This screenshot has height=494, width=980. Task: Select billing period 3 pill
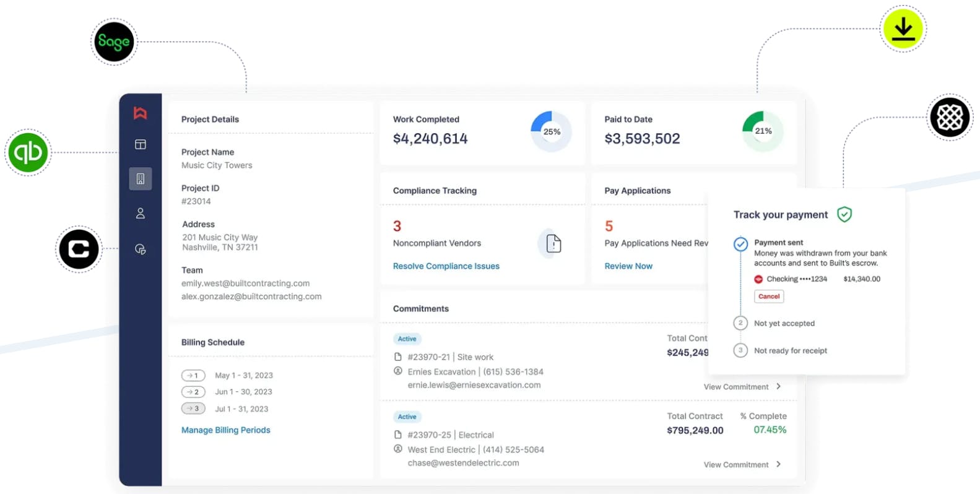tap(193, 409)
